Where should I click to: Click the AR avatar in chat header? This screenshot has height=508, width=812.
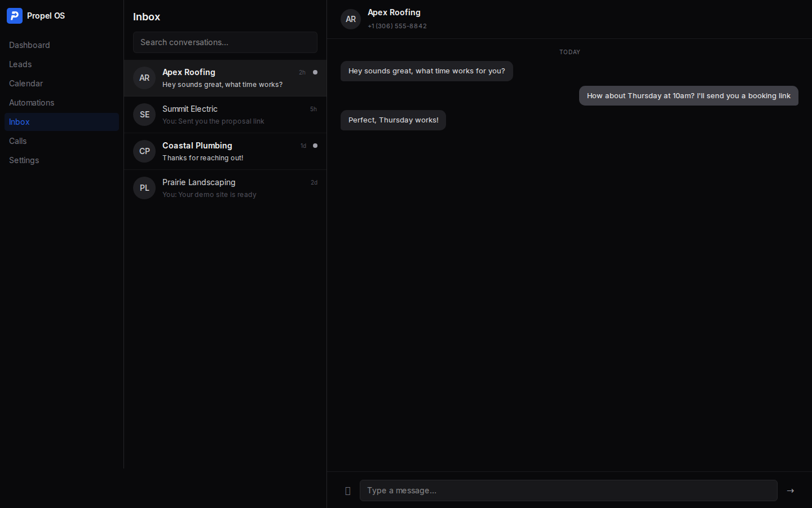tap(351, 19)
